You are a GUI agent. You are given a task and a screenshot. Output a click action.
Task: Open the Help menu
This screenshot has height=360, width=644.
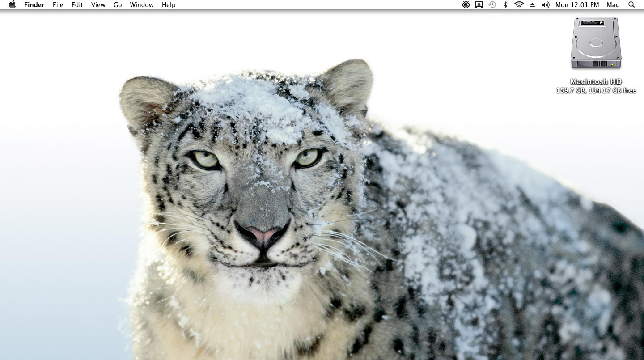tap(169, 5)
